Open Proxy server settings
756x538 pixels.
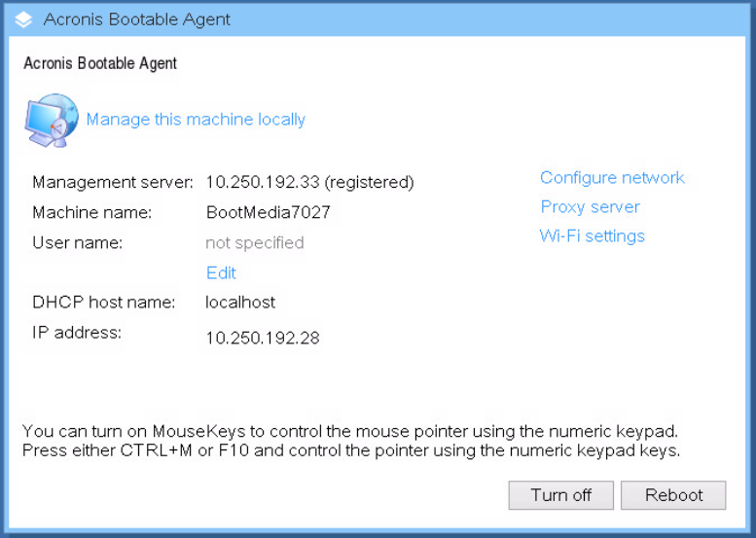(590, 206)
